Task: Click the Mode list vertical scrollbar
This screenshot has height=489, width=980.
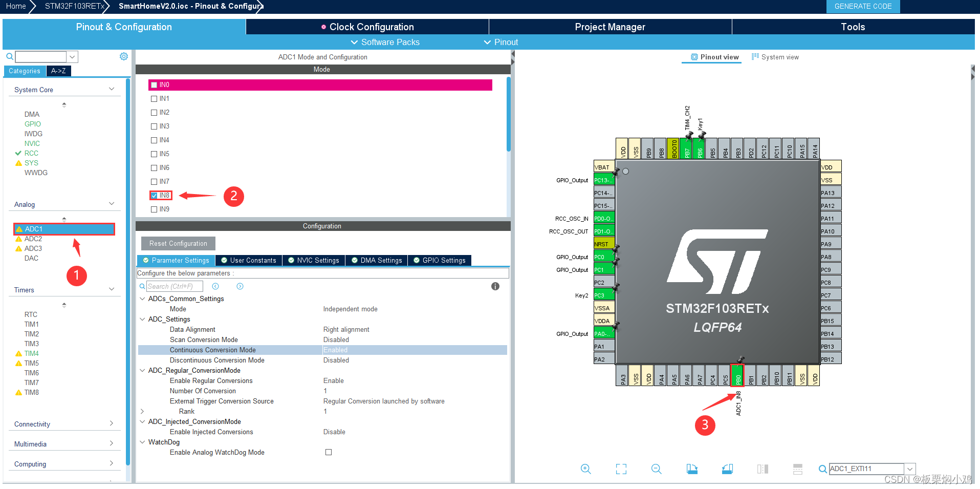Action: 508,114
